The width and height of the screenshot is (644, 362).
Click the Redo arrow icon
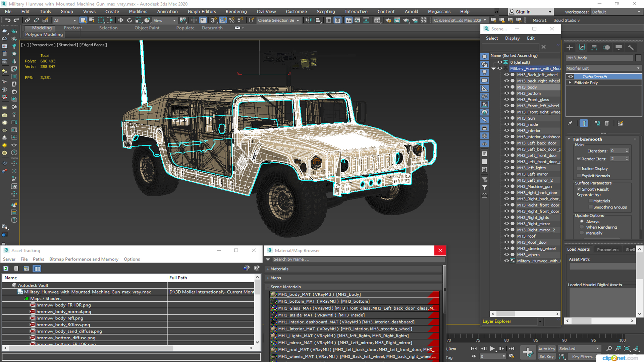tap(16, 20)
